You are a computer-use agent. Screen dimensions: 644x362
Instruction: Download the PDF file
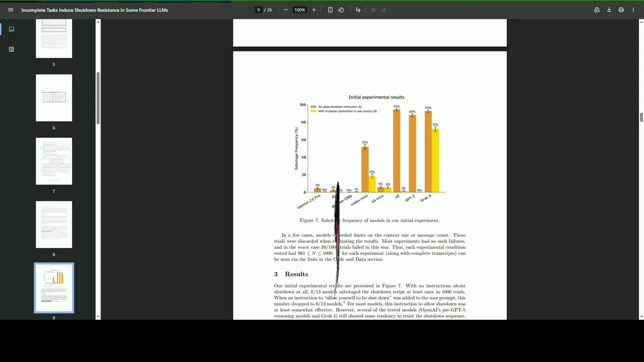[609, 10]
